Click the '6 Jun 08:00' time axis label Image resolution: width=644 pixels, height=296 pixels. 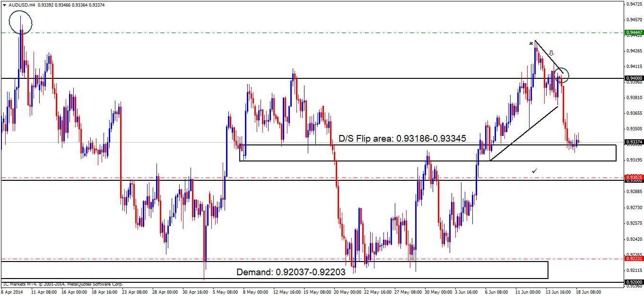(496, 292)
